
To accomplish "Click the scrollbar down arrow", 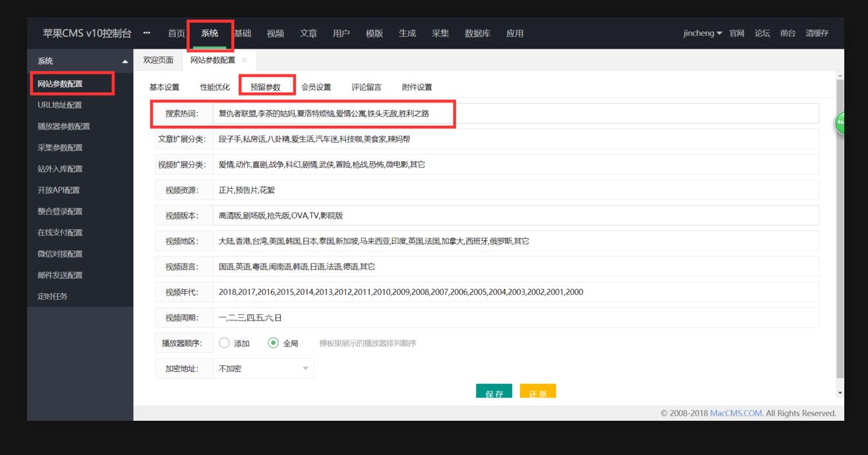I will (840, 392).
